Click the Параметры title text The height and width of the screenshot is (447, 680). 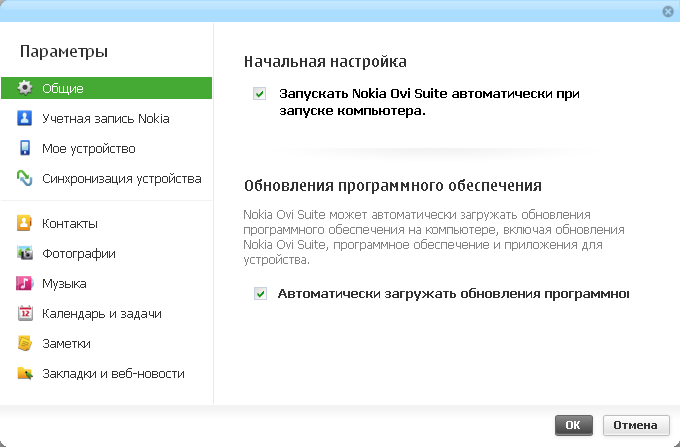(x=64, y=51)
